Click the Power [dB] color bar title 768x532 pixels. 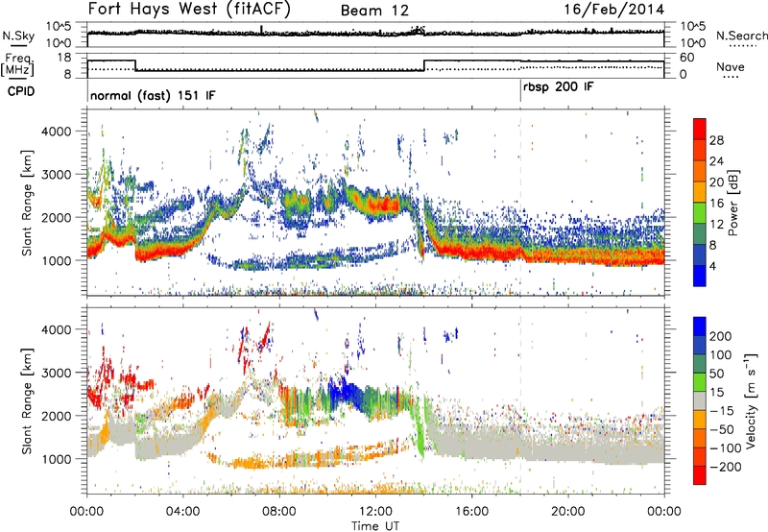(x=732, y=203)
